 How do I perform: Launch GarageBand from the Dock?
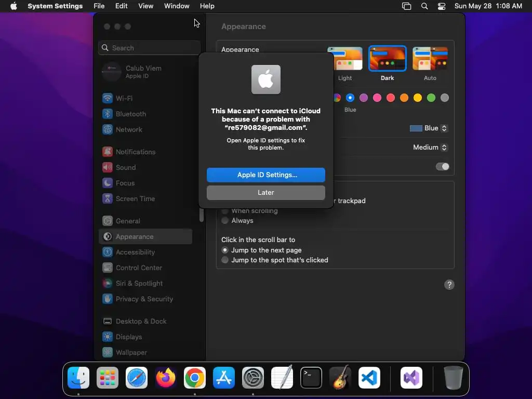[x=340, y=378]
